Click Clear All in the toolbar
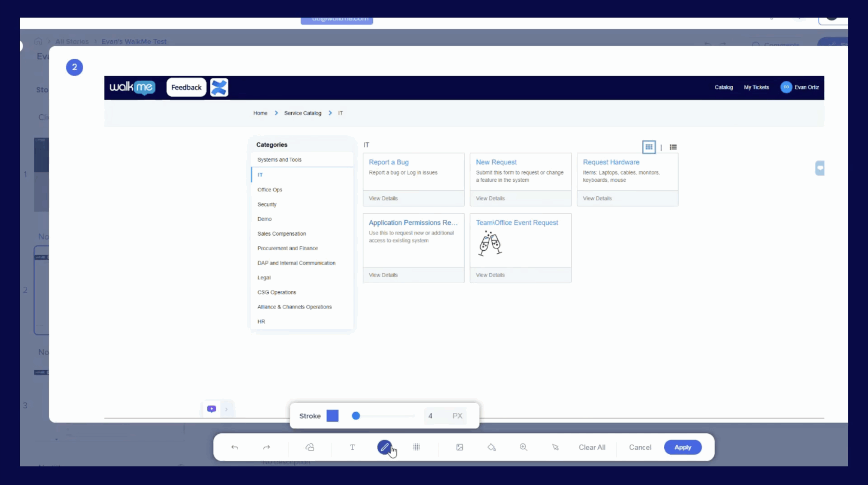Viewport: 868px width, 485px height. 592,447
